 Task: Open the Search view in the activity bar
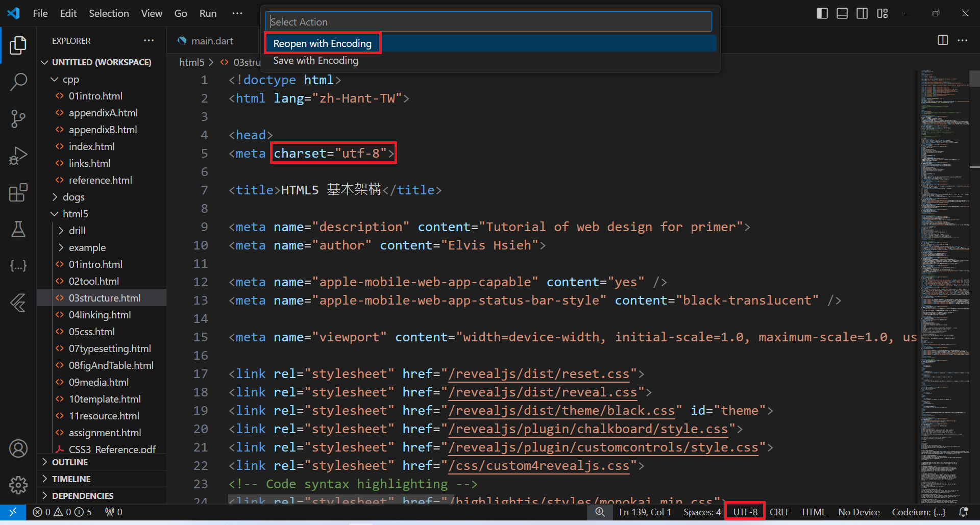(x=18, y=82)
